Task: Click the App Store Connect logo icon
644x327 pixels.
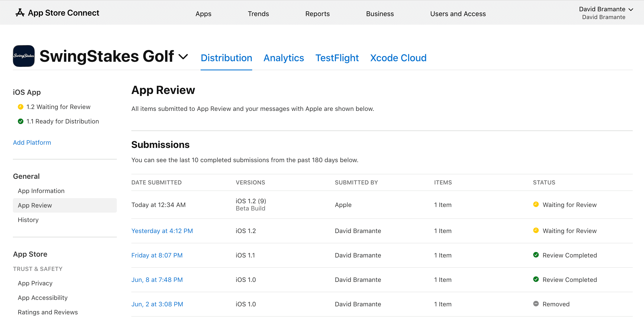Action: (x=20, y=13)
